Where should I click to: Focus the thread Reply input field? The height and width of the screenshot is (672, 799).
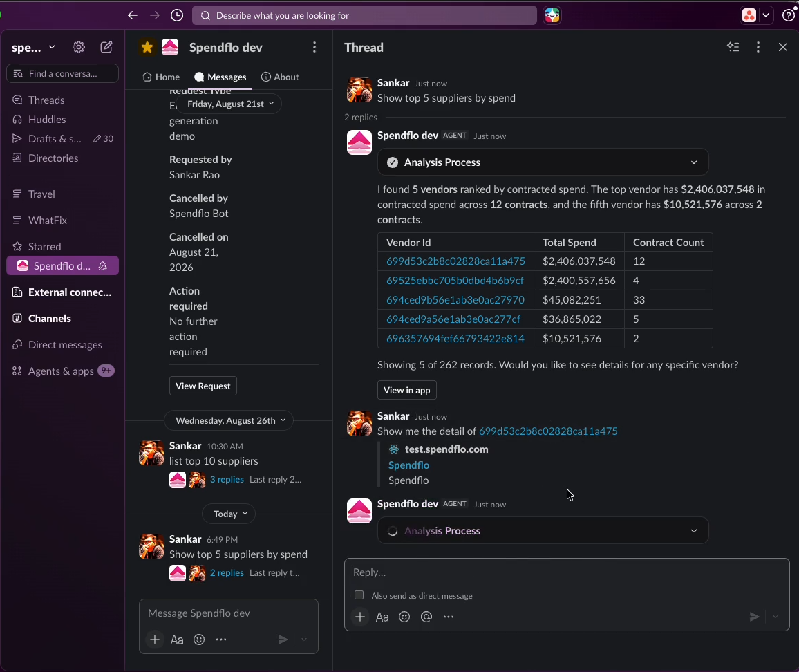567,572
